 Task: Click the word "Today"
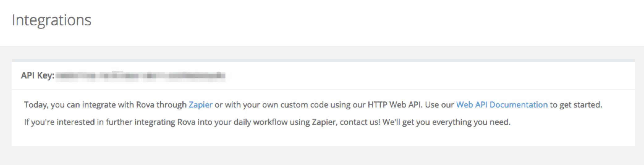pyautogui.click(x=36, y=105)
